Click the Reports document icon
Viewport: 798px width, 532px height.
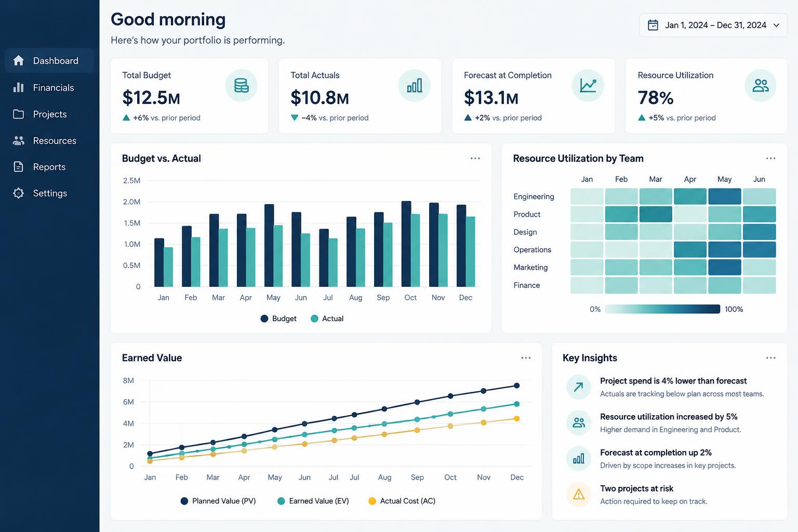pyautogui.click(x=19, y=167)
